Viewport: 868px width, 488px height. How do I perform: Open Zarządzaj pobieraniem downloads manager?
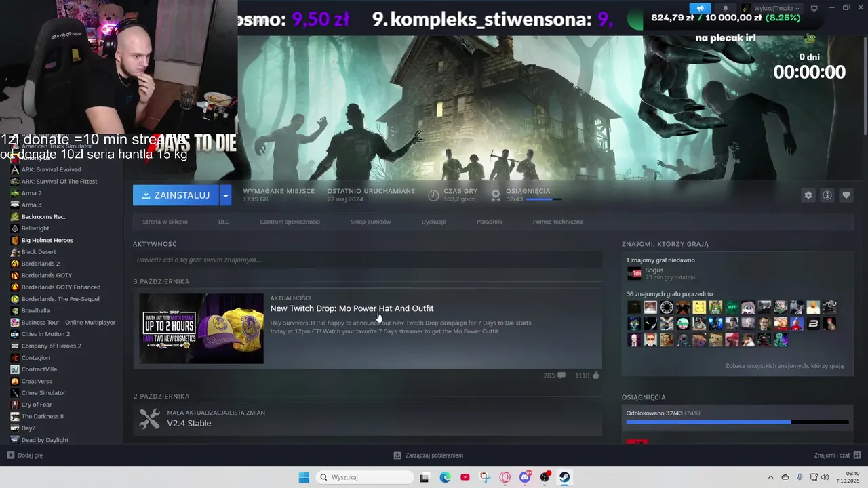click(429, 455)
